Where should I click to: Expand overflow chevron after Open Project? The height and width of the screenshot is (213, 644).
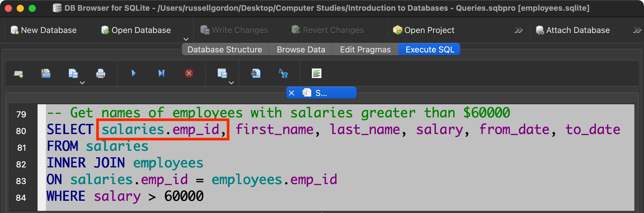pos(518,30)
